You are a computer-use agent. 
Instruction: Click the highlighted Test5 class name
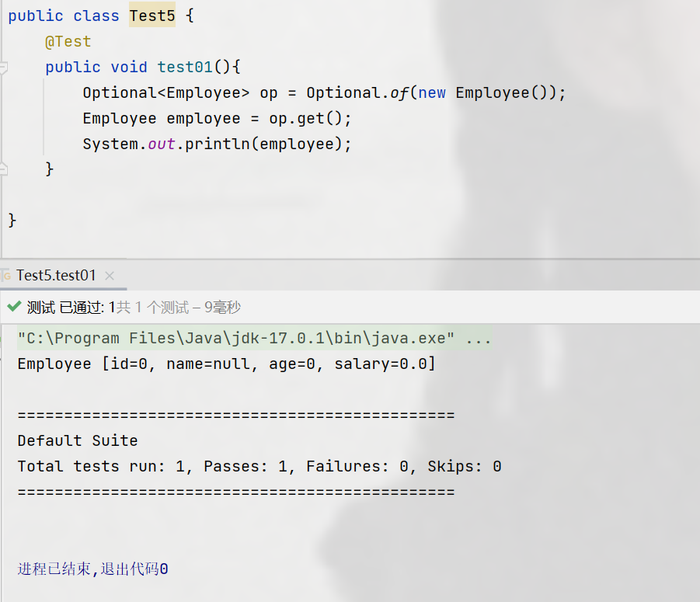[152, 16]
